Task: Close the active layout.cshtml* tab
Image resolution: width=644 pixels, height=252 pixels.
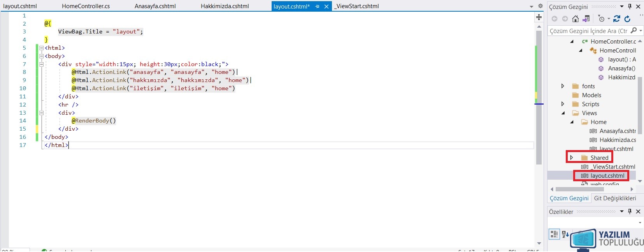Action: pyautogui.click(x=326, y=6)
